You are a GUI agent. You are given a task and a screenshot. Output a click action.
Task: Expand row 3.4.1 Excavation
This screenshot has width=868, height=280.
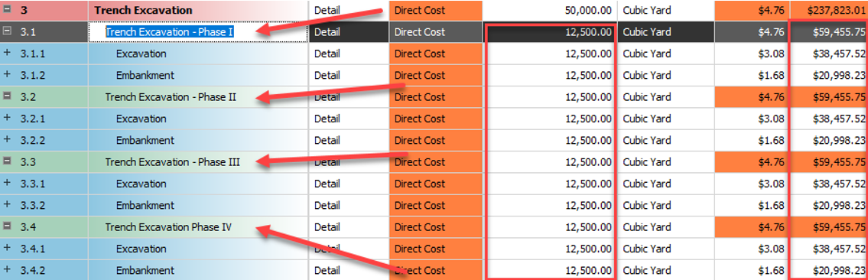tap(7, 248)
